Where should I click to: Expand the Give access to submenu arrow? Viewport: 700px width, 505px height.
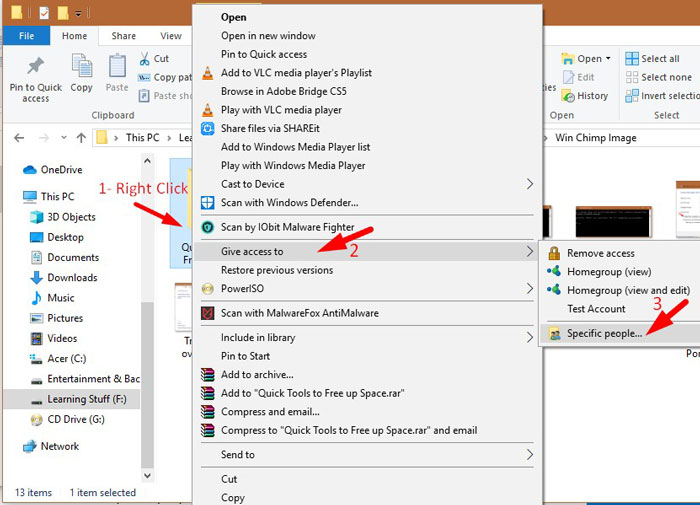pos(529,251)
